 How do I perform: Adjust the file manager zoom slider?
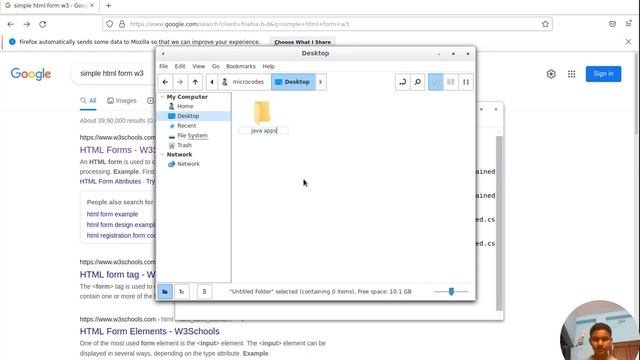[x=451, y=291]
